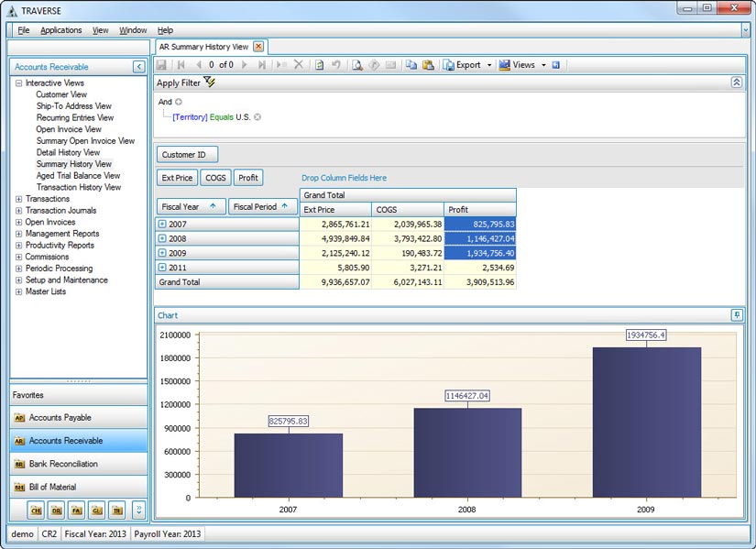Sort by the Fiscal Period header
This screenshot has width=756, height=549.
tap(262, 206)
